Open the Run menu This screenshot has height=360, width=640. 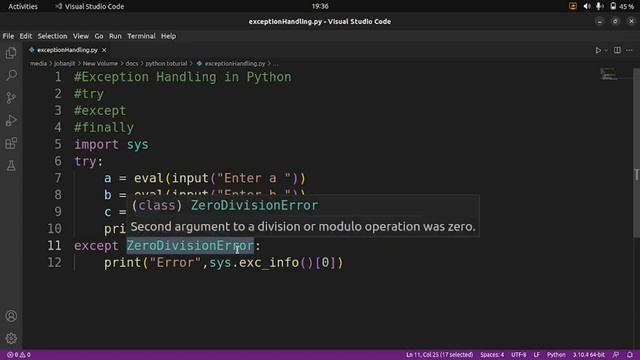115,36
